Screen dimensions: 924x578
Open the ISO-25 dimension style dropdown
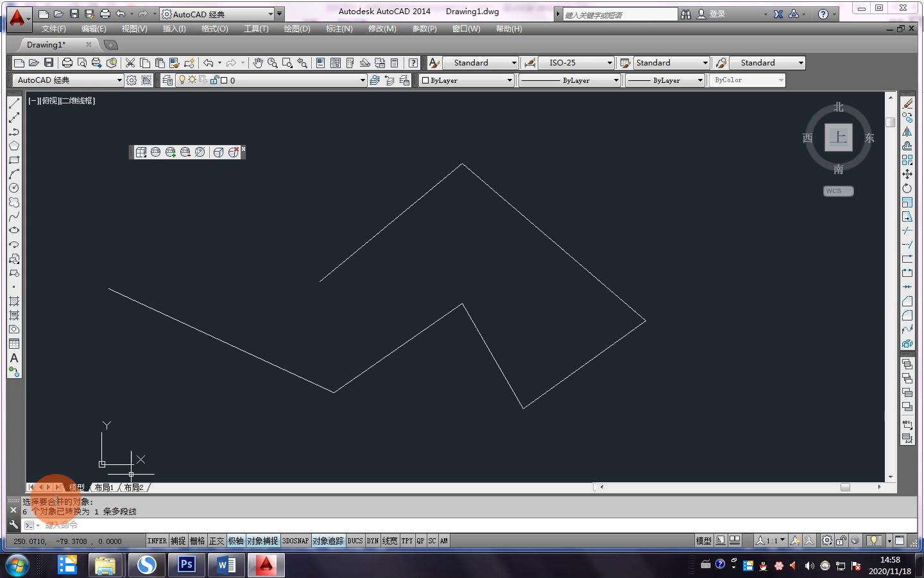610,63
